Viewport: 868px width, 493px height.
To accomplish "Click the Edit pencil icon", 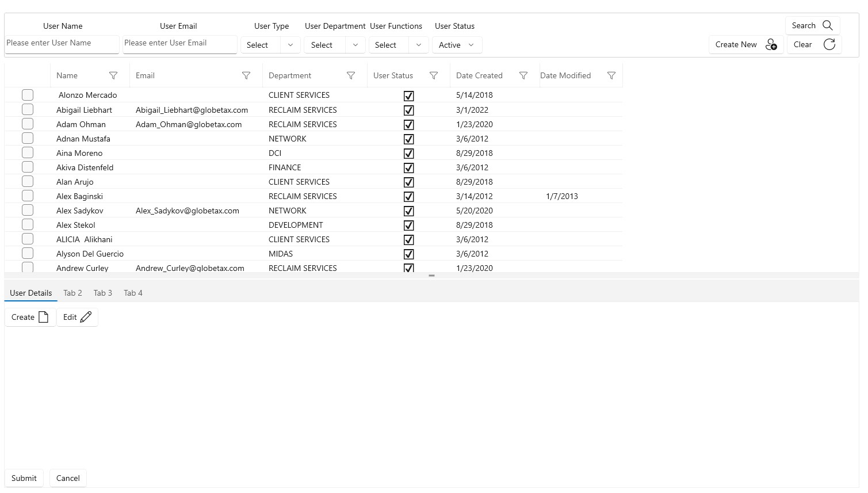I will (x=86, y=317).
